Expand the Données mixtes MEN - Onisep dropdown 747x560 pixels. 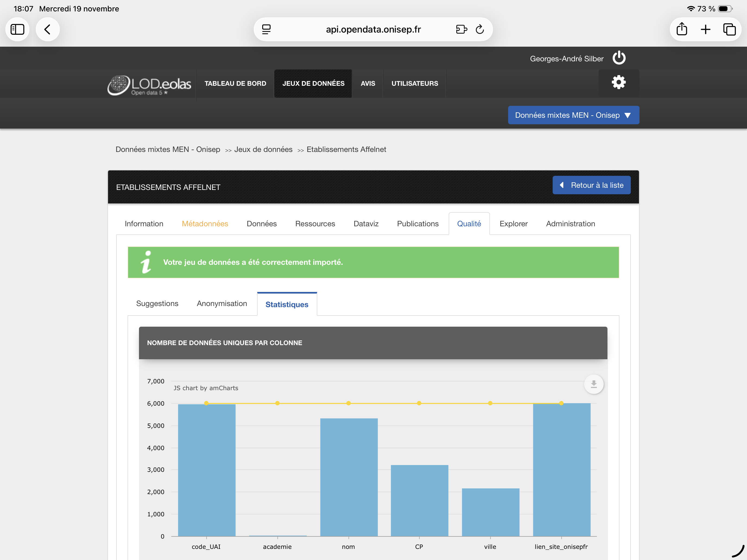point(573,115)
